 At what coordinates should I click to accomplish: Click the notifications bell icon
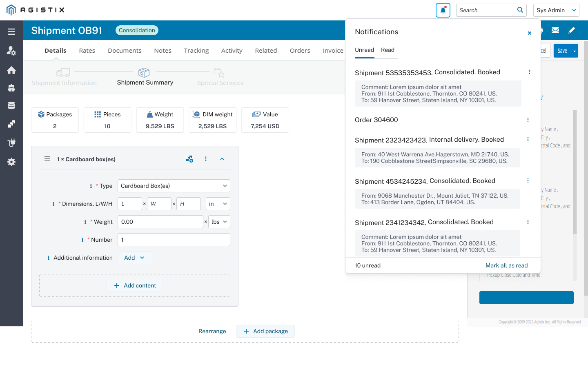443,10
